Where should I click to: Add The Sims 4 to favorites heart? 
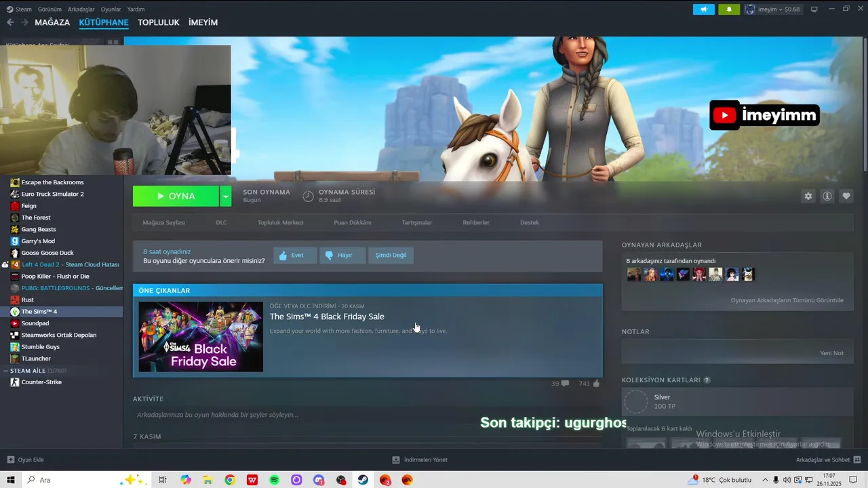tap(846, 196)
